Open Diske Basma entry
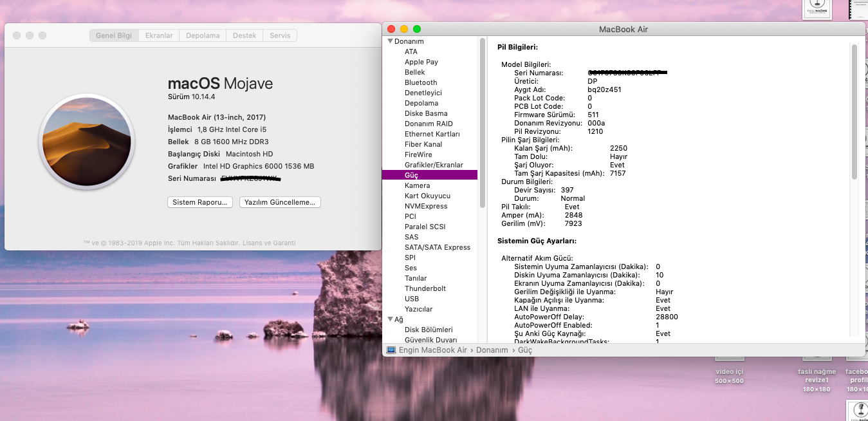 (426, 113)
